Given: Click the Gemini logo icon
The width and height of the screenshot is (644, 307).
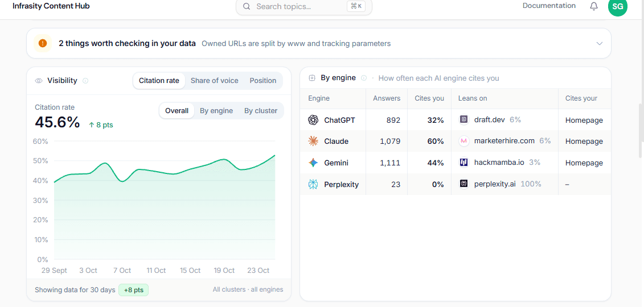Looking at the screenshot, I should click(x=313, y=163).
